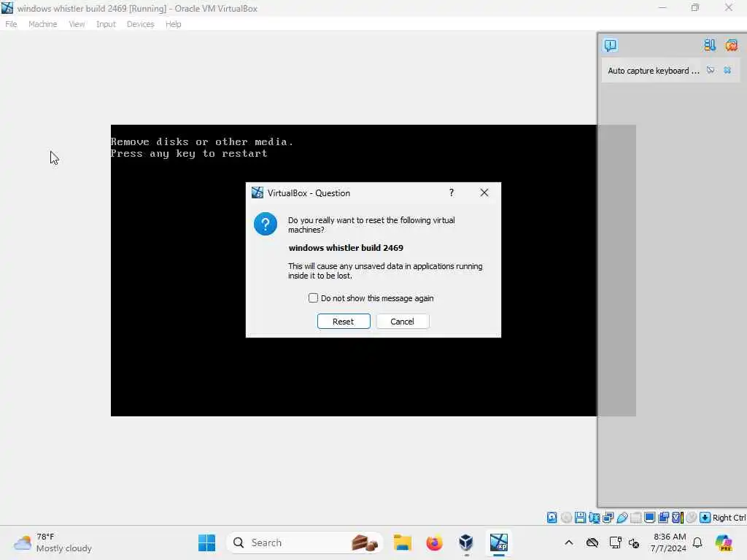Open File Explorer from the taskbar
The height and width of the screenshot is (560, 747).
(x=403, y=542)
